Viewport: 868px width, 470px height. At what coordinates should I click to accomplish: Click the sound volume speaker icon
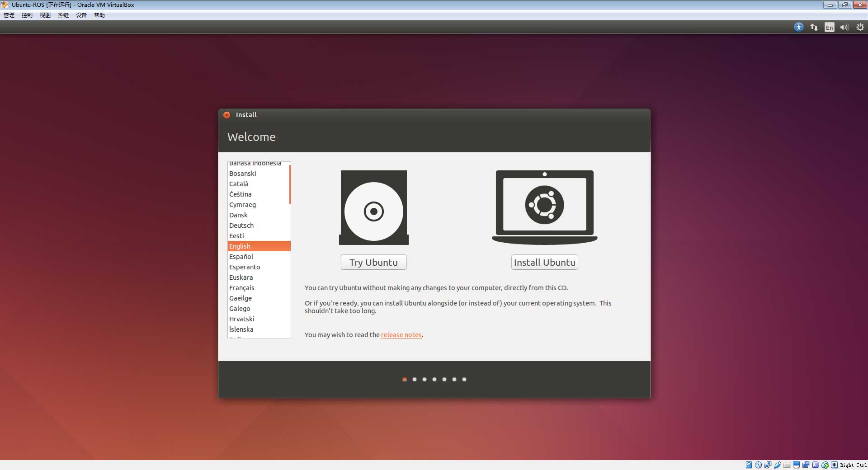tap(844, 28)
